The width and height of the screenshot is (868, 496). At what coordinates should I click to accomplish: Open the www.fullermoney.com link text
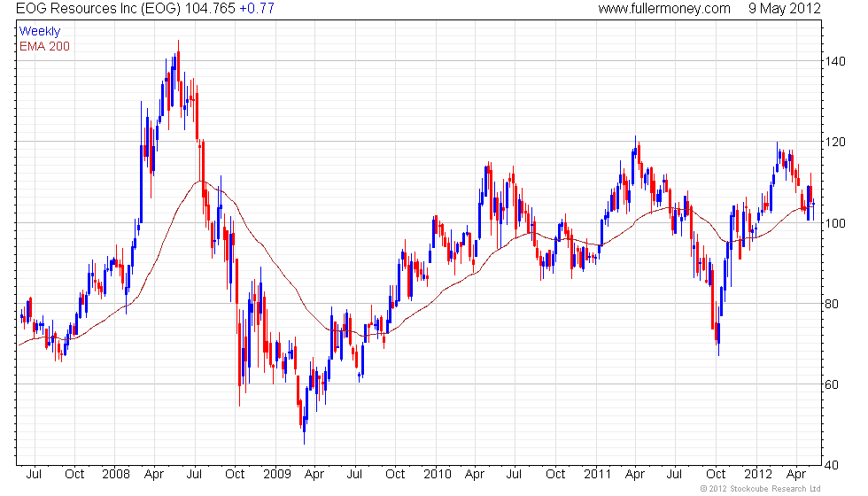pos(664,8)
